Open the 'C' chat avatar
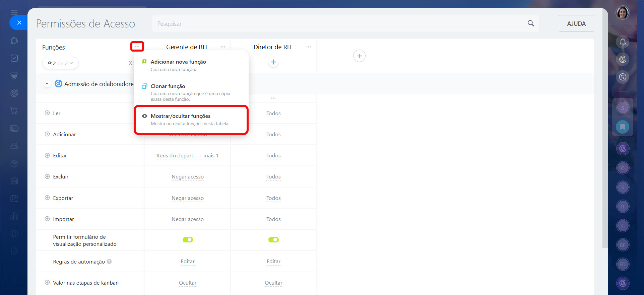Image resolution: width=644 pixels, height=295 pixels. [x=623, y=168]
